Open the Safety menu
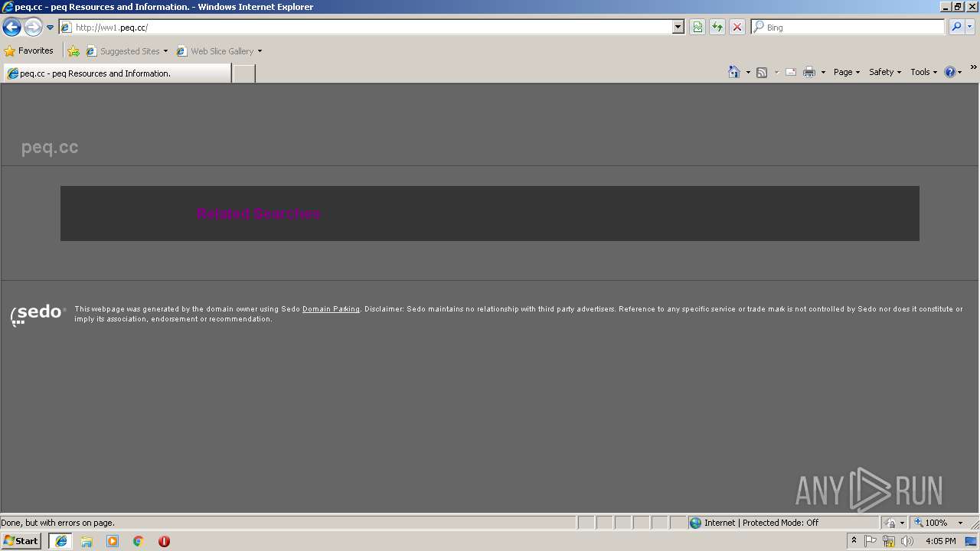This screenshot has width=980, height=551. pos(885,72)
